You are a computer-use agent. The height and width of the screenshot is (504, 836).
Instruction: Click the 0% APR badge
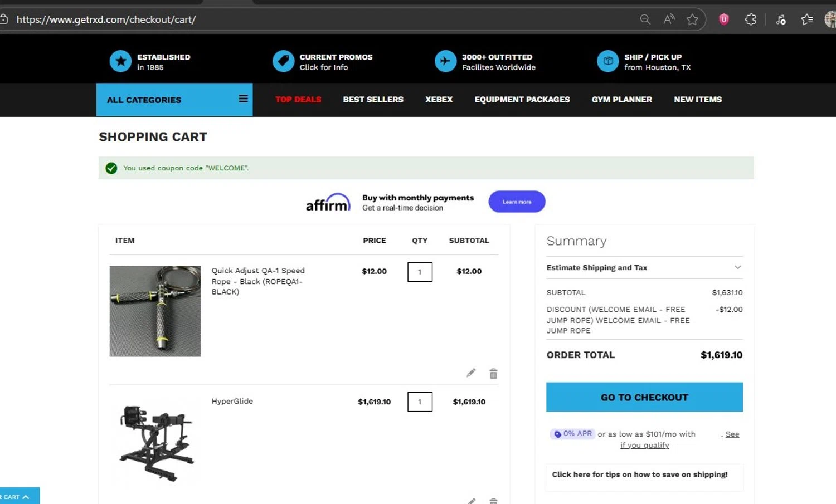pos(572,434)
